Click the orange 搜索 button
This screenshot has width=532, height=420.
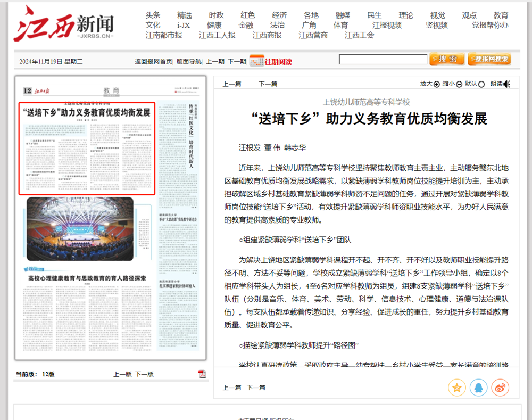coord(446,59)
